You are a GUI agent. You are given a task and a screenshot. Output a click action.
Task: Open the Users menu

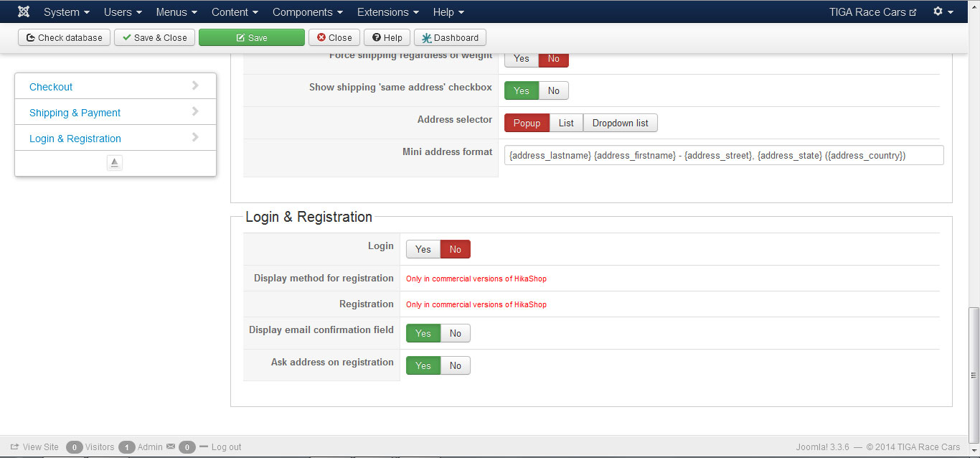[x=123, y=11]
